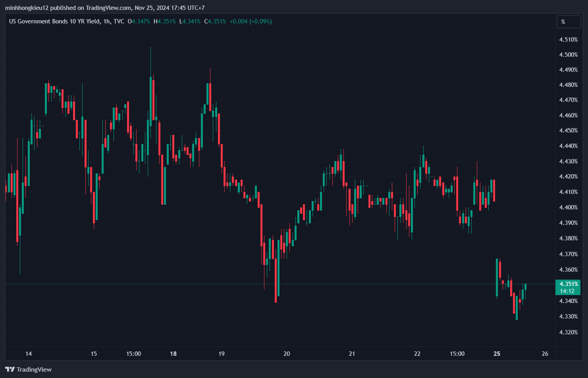Click the TVC exchange label in legend

click(119, 21)
